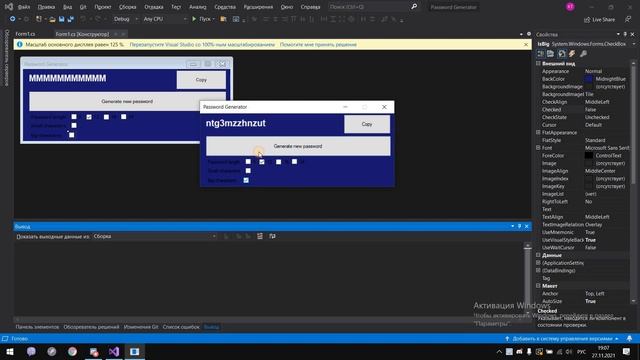Switch Properties to categorized view icon
This screenshot has height=360, width=640.
pos(540,53)
